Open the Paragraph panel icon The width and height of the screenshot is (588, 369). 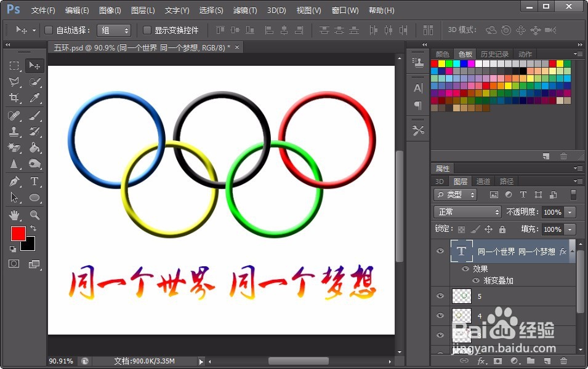(x=417, y=105)
